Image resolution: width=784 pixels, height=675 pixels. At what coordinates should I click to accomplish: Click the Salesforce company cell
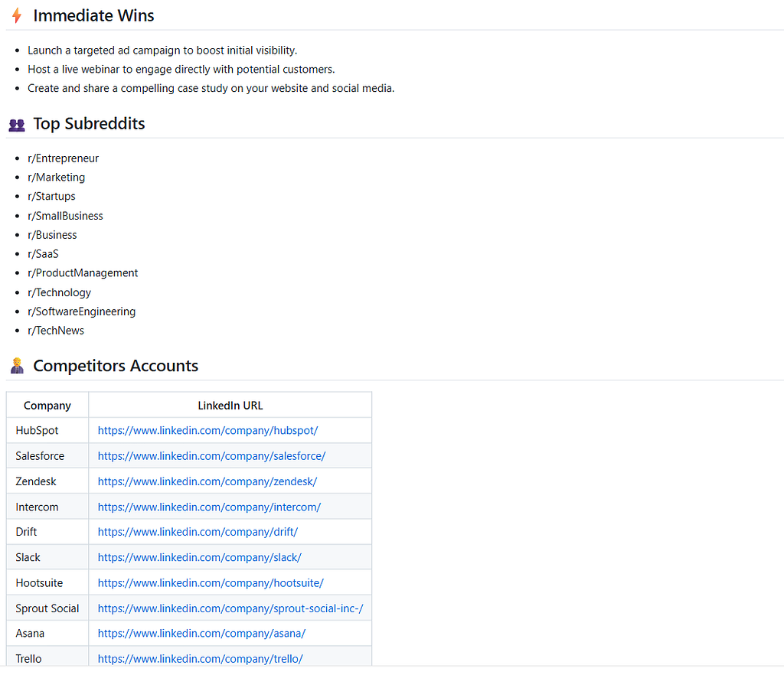47,456
